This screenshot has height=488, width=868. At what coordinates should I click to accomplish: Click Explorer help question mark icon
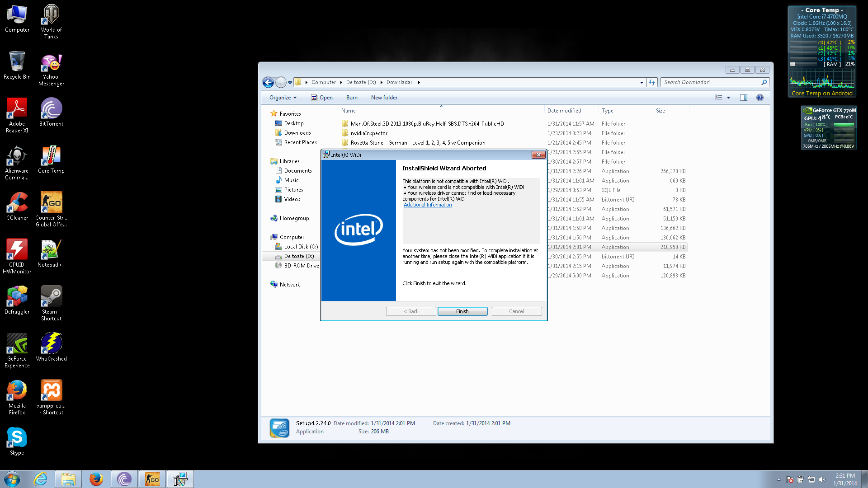tap(760, 98)
